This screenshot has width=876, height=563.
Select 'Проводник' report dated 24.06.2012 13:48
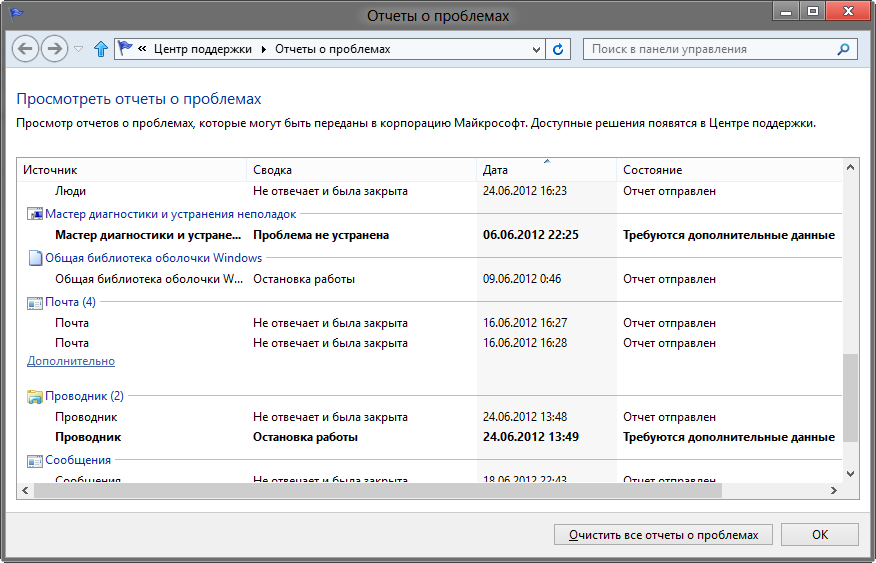(x=429, y=417)
